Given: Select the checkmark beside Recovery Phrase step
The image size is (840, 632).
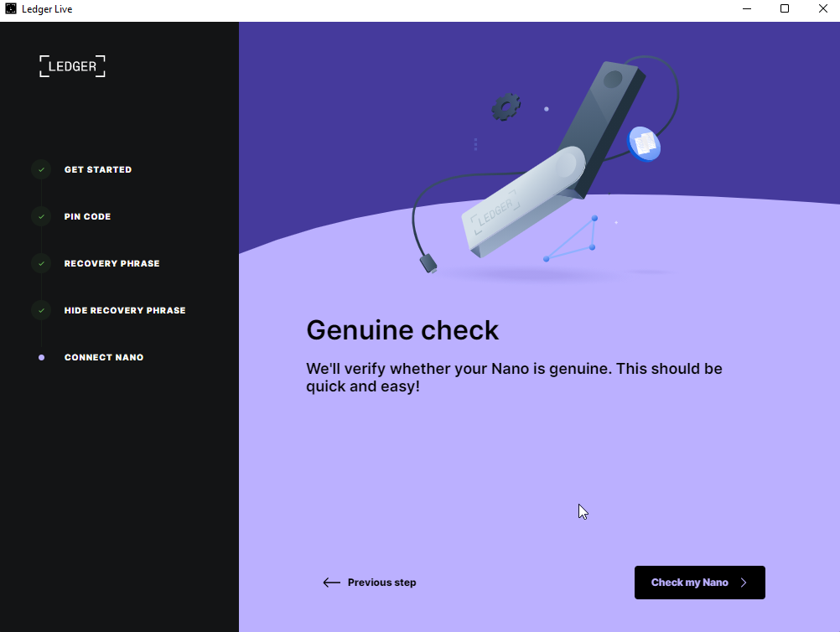Looking at the screenshot, I should click(41, 263).
